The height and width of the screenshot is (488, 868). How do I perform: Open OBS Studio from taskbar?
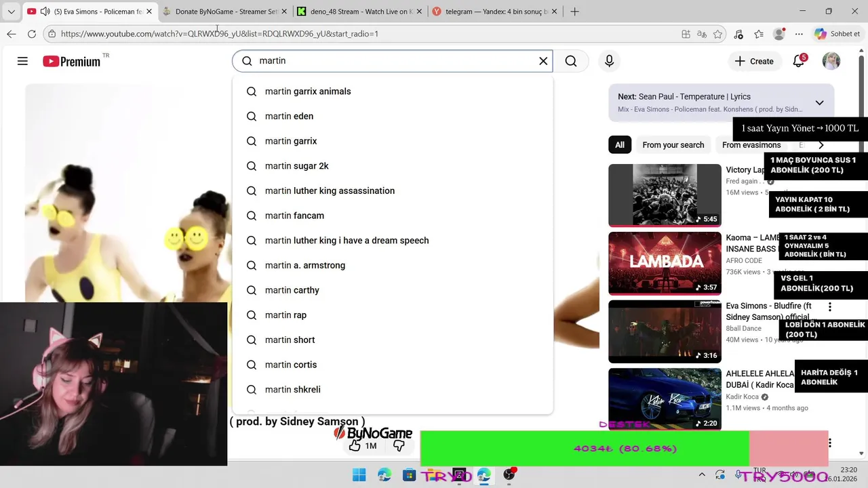(509, 474)
